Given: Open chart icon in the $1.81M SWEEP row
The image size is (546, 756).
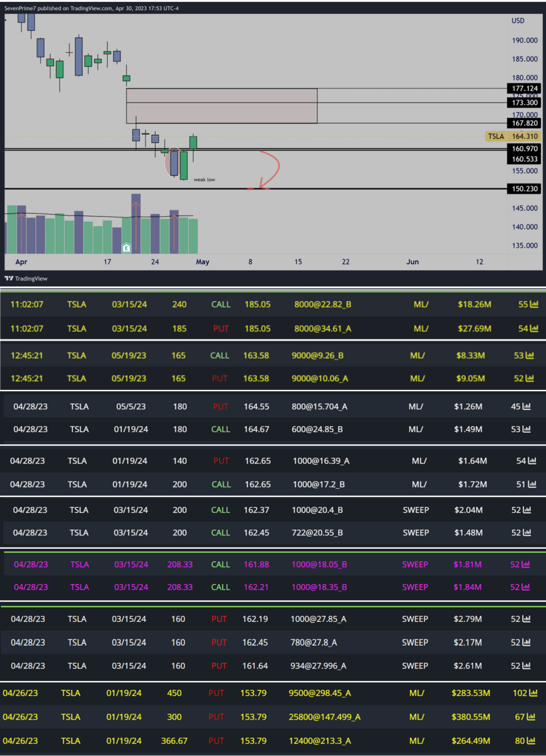Looking at the screenshot, I should pyautogui.click(x=526, y=564).
